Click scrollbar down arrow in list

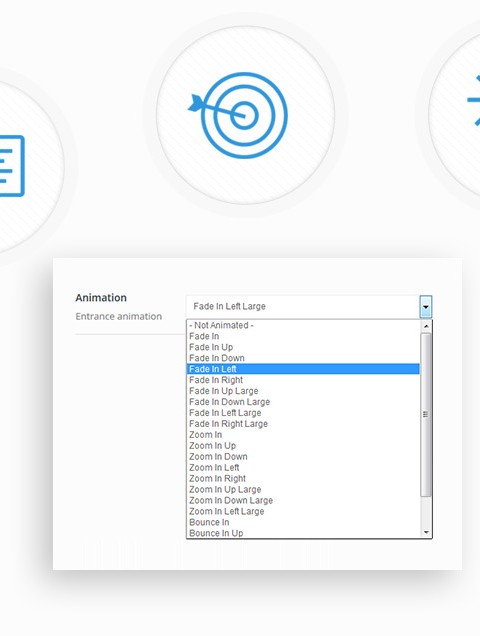(x=426, y=532)
